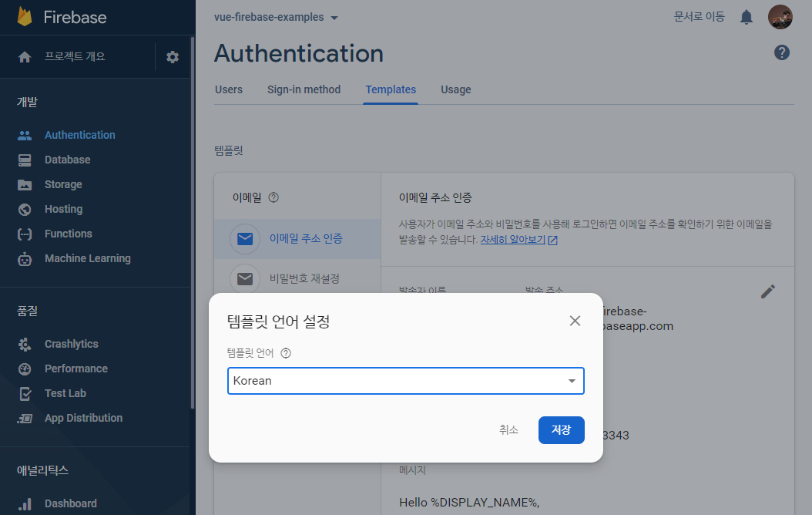Click the Machine Learning robot icon
Viewport: 812px width, 515px height.
[x=25, y=259]
